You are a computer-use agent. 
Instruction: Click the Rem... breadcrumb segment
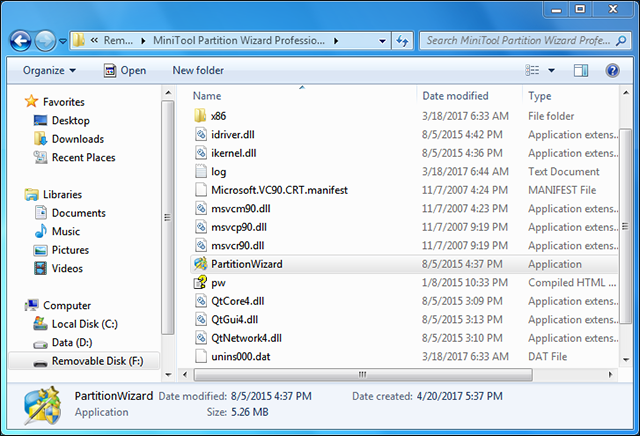(118, 40)
